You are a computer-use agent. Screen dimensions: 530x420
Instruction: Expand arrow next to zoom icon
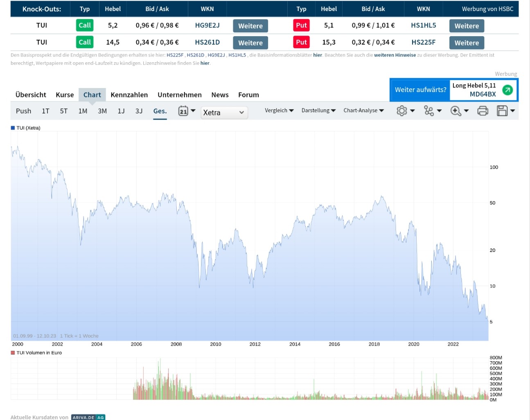[466, 111]
